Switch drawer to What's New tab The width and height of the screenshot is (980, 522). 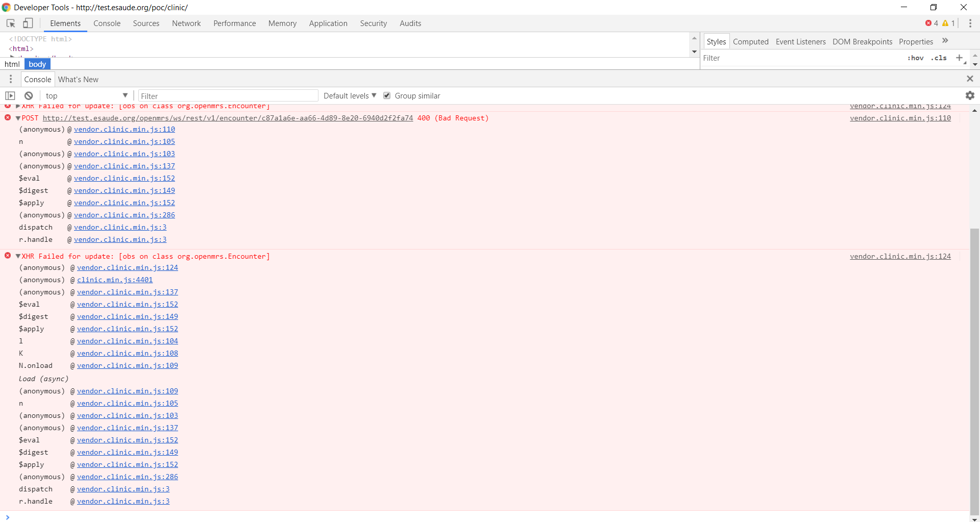pyautogui.click(x=78, y=79)
